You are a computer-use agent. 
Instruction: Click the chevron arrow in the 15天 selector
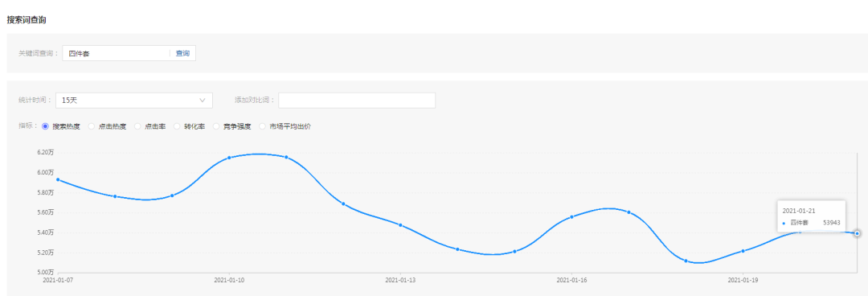pos(202,101)
